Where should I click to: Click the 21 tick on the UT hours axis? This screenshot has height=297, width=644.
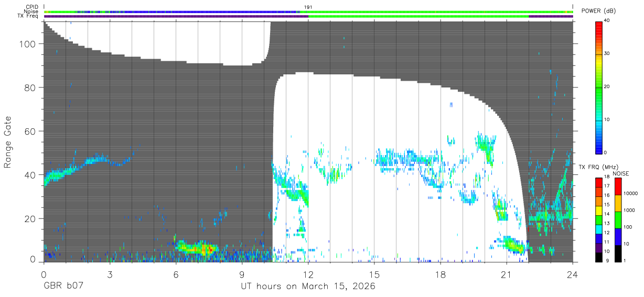coord(506,274)
